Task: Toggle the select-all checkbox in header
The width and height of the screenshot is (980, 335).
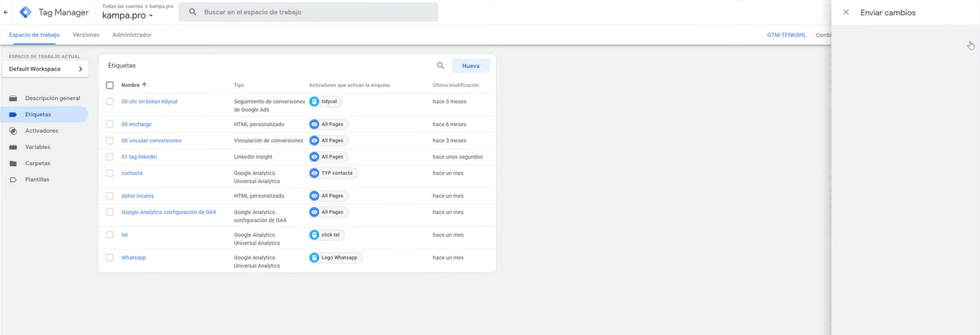Action: click(x=110, y=85)
